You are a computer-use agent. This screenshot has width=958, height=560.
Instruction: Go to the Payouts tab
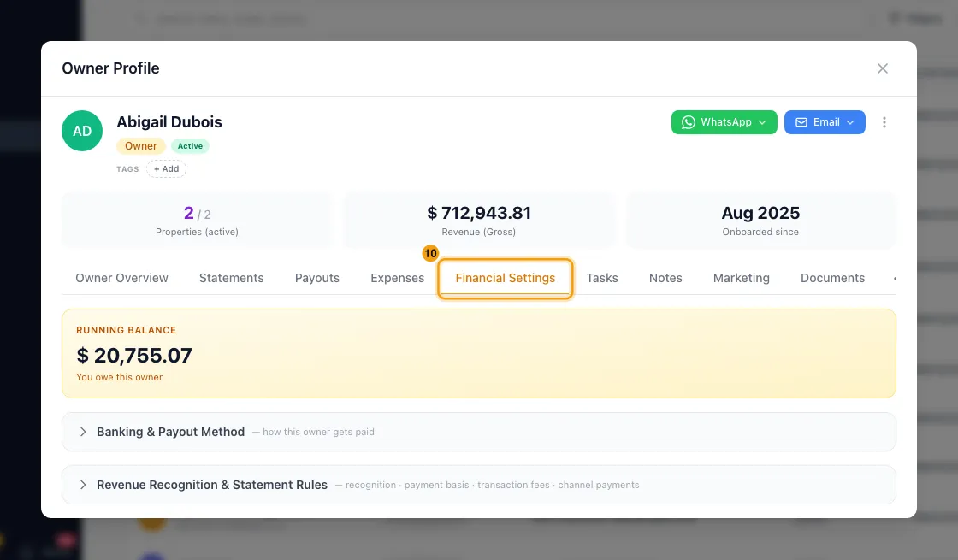click(x=317, y=278)
